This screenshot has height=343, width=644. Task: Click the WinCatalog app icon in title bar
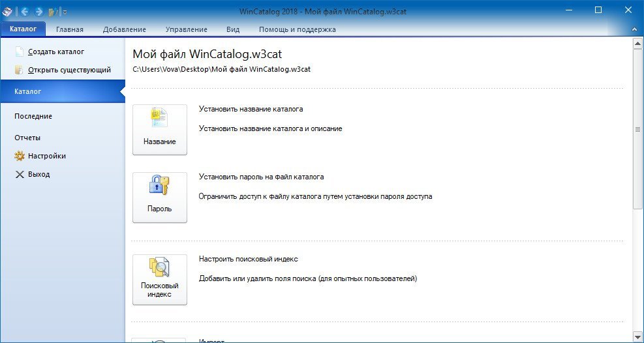[x=7, y=12]
